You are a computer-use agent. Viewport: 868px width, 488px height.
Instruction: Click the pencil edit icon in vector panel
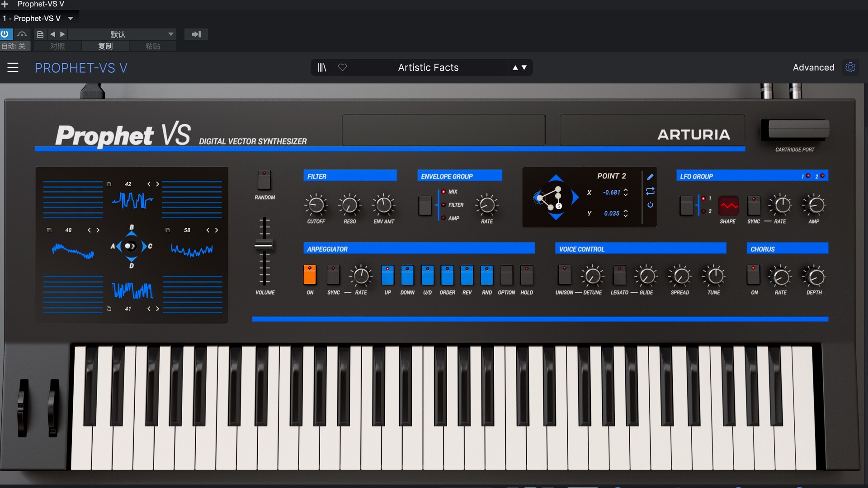pyautogui.click(x=650, y=177)
